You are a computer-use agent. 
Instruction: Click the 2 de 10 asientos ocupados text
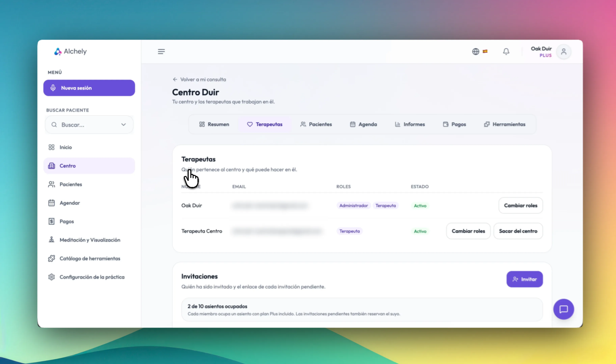coord(217,306)
